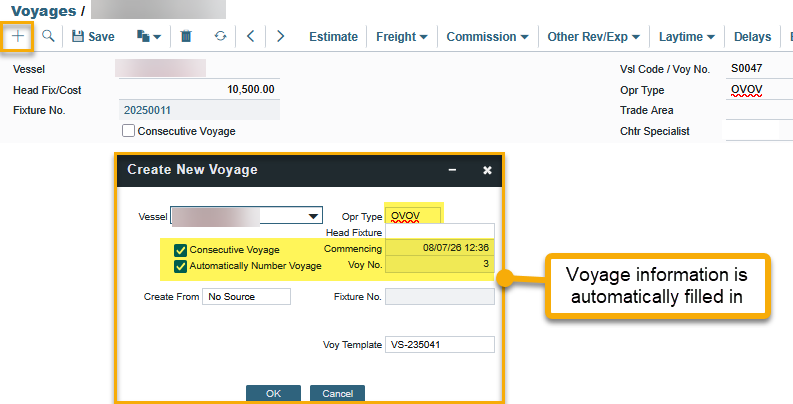The height and width of the screenshot is (404, 793).
Task: Click the Create From field
Action: [x=245, y=296]
